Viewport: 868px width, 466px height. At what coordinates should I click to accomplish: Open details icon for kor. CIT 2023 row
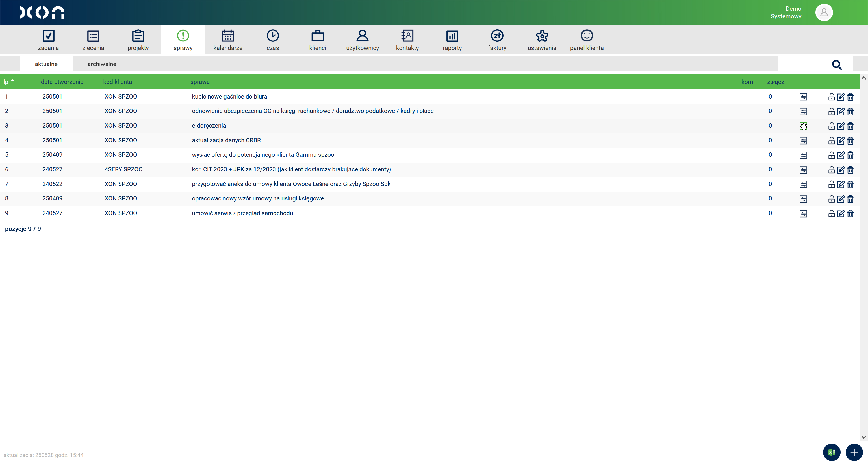pos(803,170)
